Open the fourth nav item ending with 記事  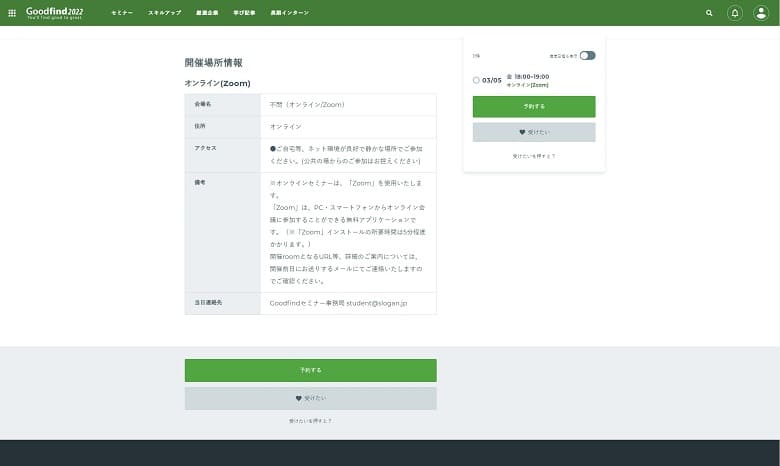[x=244, y=13]
